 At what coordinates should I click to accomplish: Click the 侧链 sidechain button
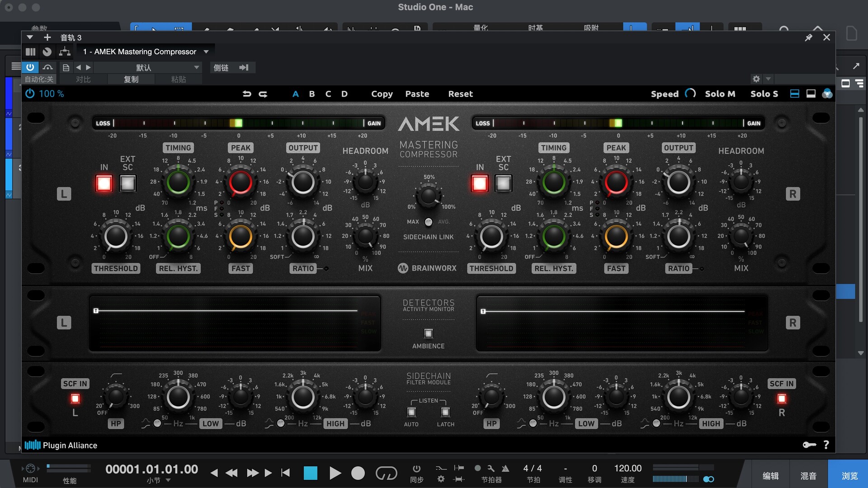[x=221, y=67]
